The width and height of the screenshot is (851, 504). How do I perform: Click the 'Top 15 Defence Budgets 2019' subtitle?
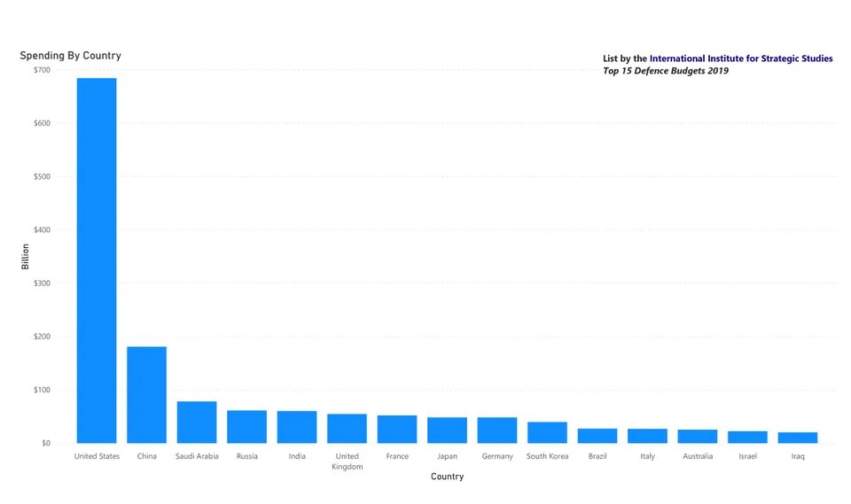666,71
